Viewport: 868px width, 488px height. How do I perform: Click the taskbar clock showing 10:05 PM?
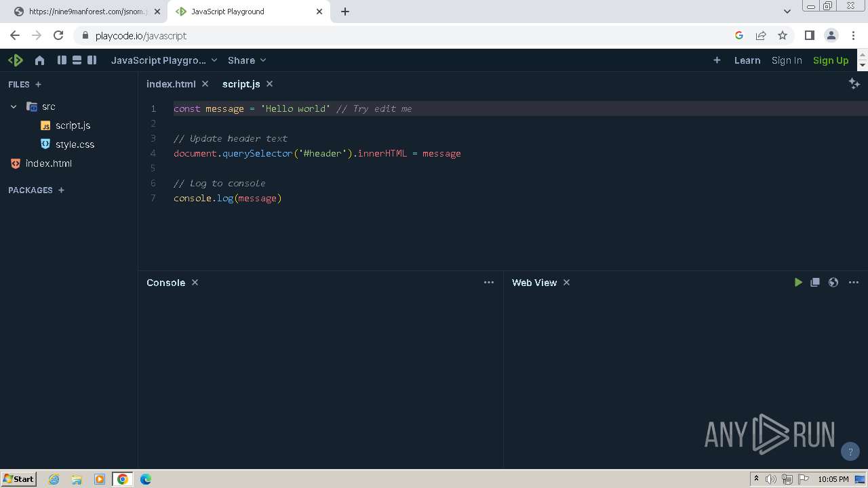tap(833, 479)
